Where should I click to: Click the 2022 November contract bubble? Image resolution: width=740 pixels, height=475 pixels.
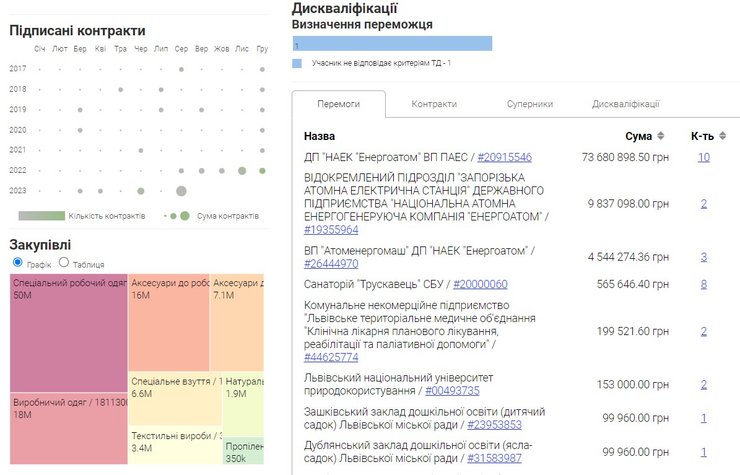(x=242, y=171)
